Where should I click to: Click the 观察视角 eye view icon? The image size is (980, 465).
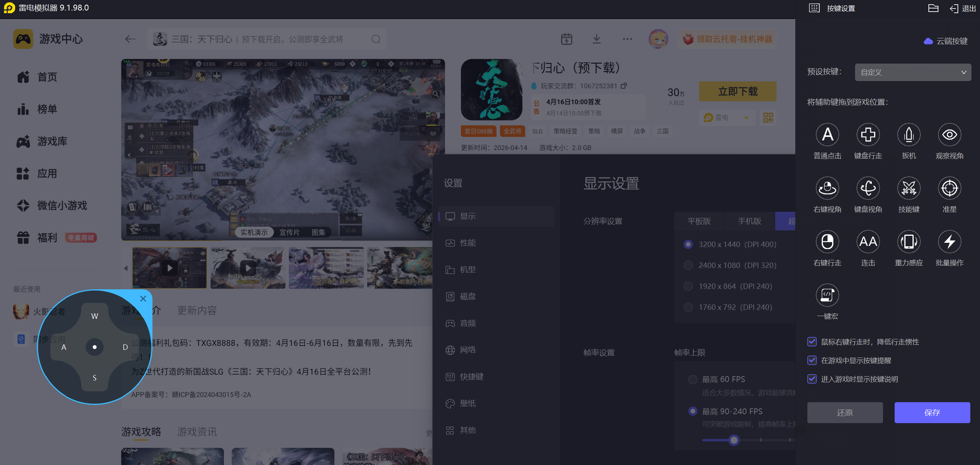(x=949, y=135)
